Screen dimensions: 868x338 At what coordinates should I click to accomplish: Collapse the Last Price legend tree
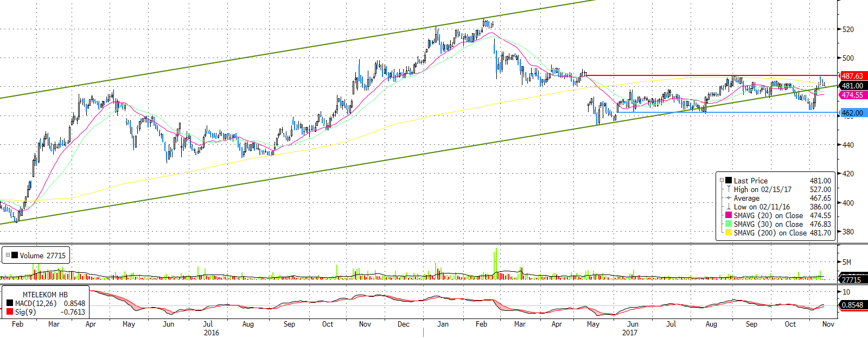[x=722, y=181]
